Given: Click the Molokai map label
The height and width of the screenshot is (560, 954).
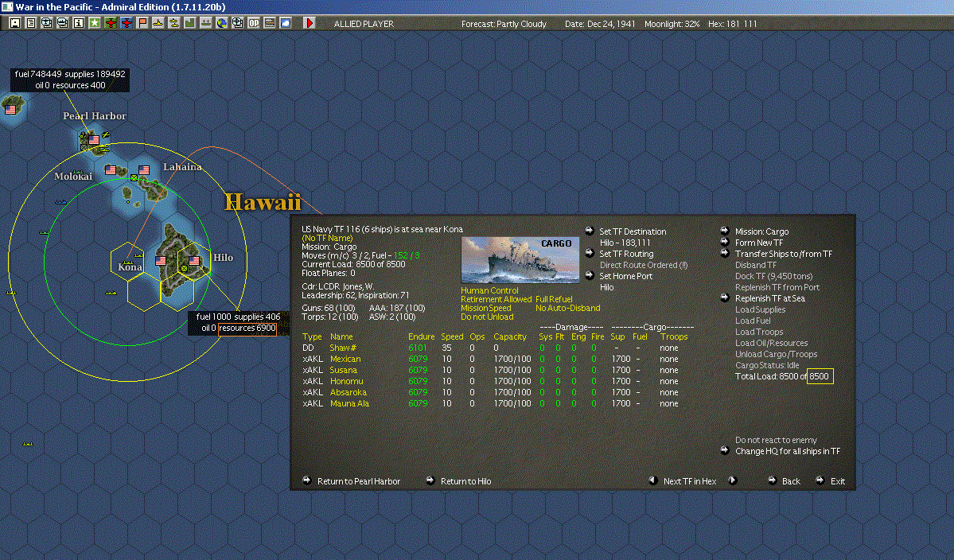Looking at the screenshot, I should [73, 177].
